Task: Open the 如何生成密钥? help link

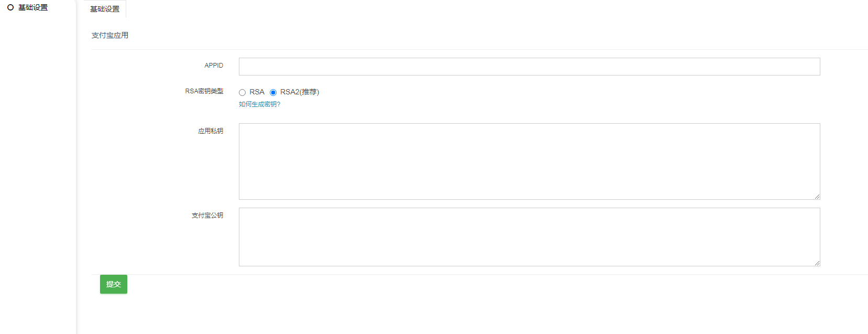Action: click(x=259, y=104)
